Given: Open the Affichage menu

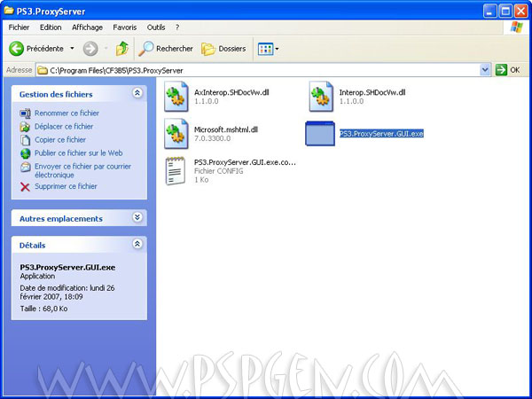Looking at the screenshot, I should (87, 27).
